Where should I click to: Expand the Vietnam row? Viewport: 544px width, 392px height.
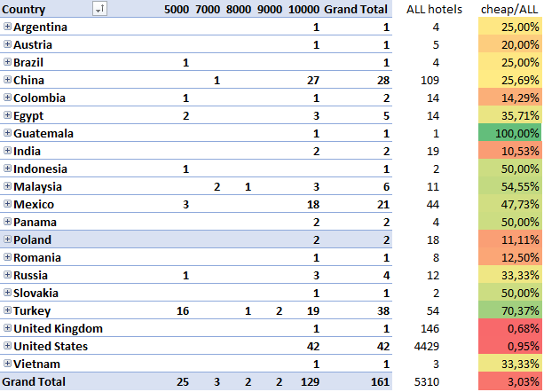[x=7, y=363]
